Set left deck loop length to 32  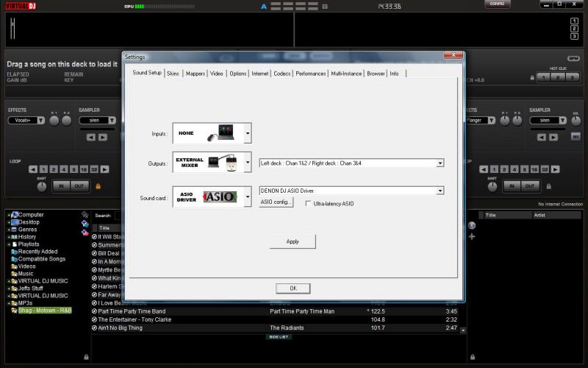coord(94,170)
